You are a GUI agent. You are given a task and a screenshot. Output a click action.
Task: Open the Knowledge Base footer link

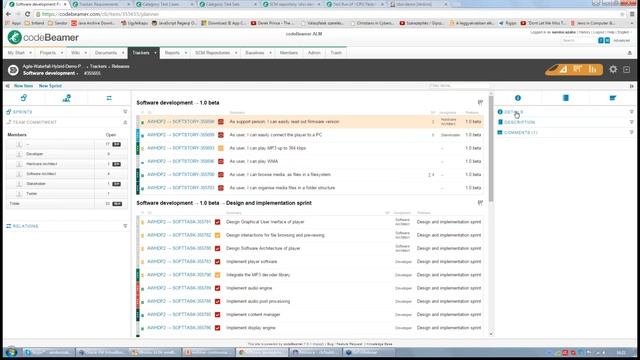pos(379,344)
